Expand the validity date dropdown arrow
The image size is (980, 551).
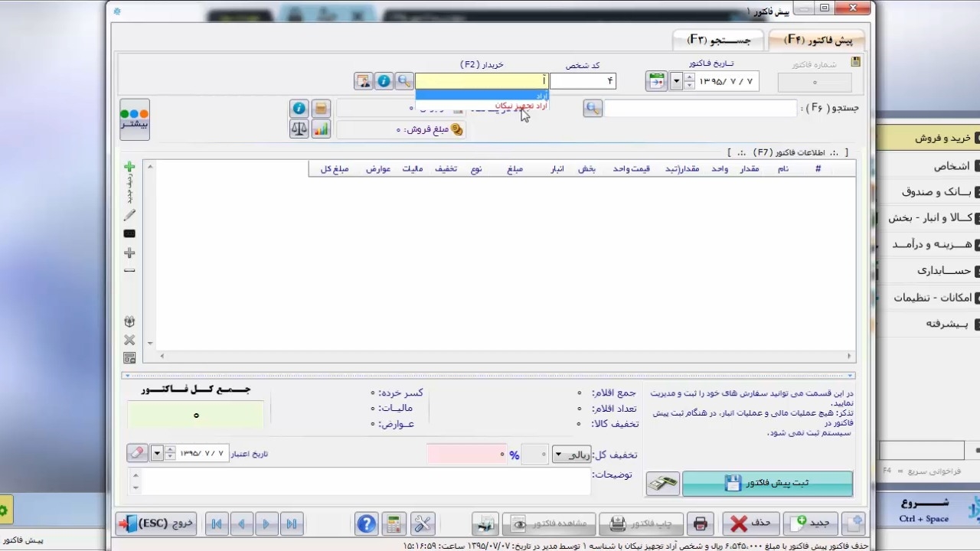click(157, 453)
